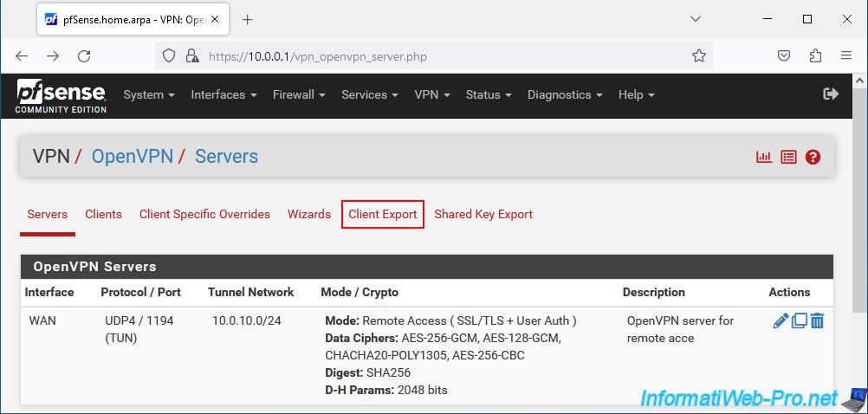Image resolution: width=868 pixels, height=414 pixels.
Task: Delete the OpenVPN server with trash icon
Action: [x=817, y=320]
